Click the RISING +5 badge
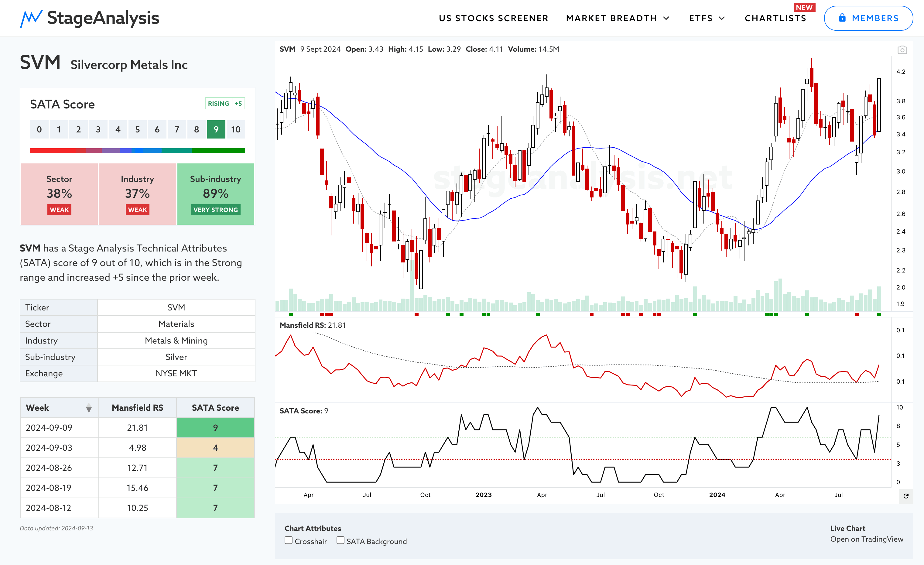 [225, 104]
